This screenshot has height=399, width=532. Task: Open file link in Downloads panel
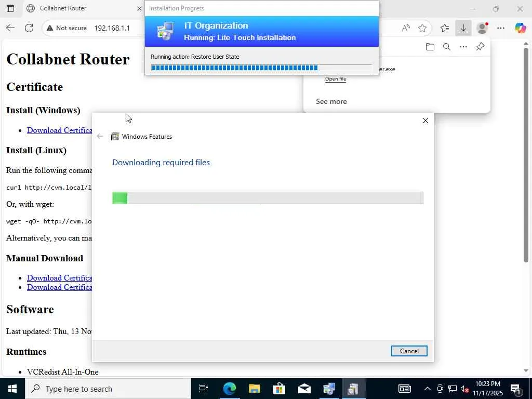336,79
